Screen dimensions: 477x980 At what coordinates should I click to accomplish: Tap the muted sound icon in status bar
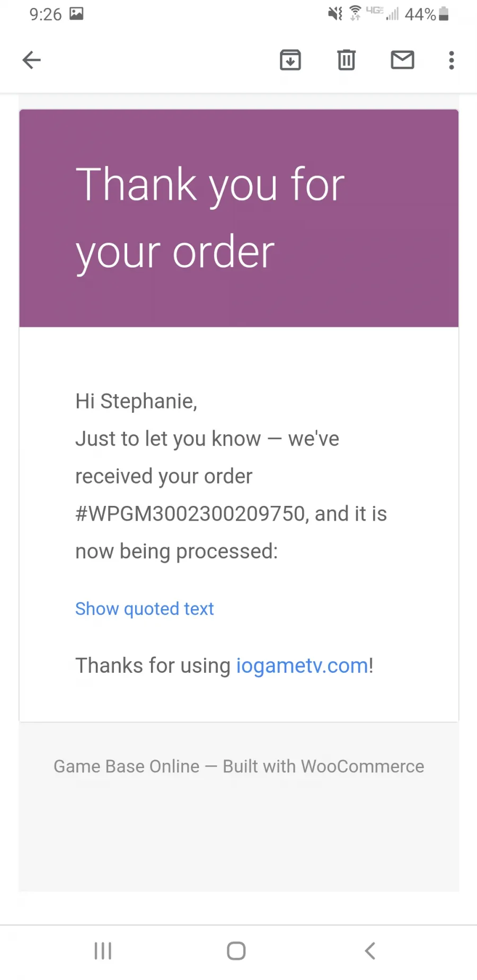click(x=335, y=13)
